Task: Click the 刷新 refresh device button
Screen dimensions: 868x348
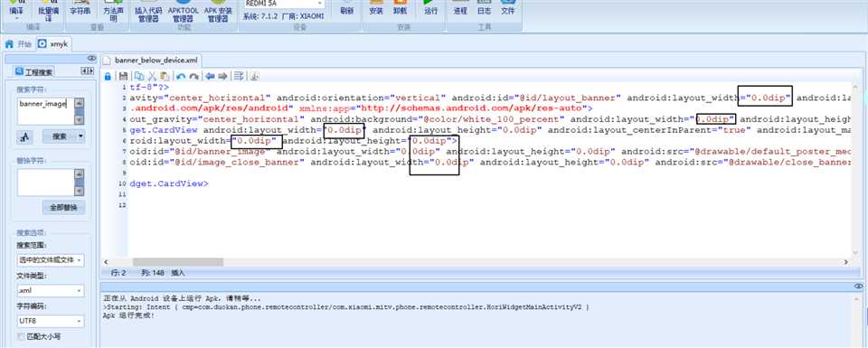Action: pyautogui.click(x=346, y=8)
